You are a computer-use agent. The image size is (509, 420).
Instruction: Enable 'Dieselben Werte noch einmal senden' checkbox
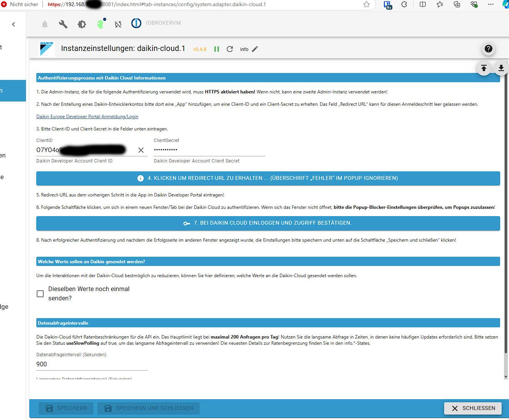tap(40, 294)
